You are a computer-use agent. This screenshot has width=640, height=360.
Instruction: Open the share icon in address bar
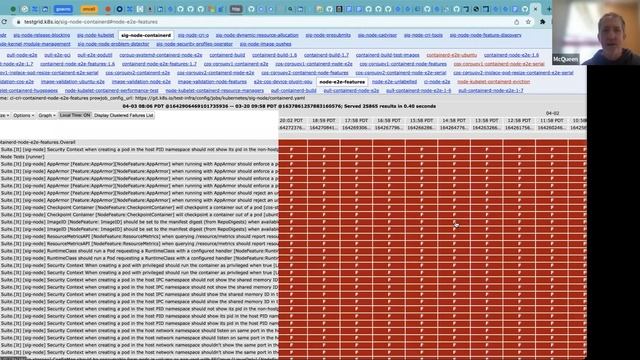coord(517,22)
